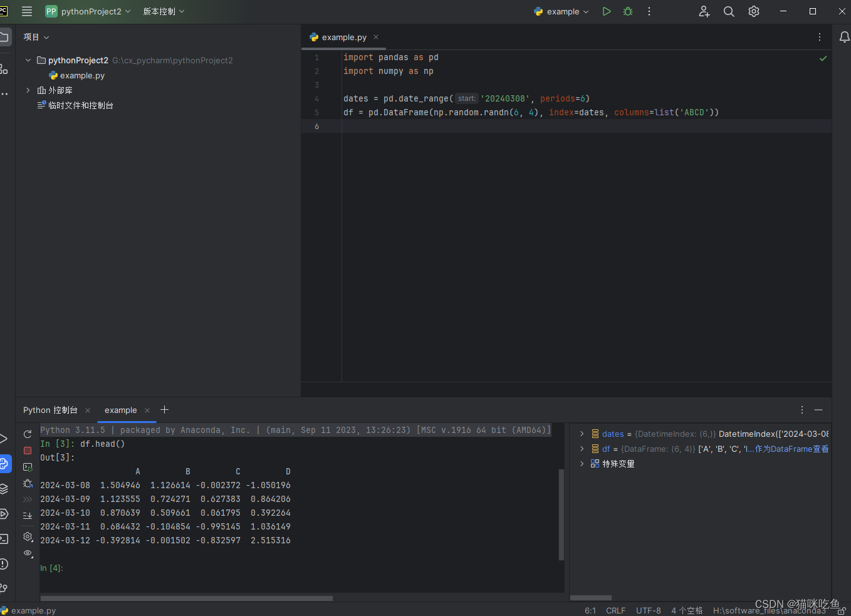Open editor tab options menu
The width and height of the screenshot is (851, 616).
(820, 37)
